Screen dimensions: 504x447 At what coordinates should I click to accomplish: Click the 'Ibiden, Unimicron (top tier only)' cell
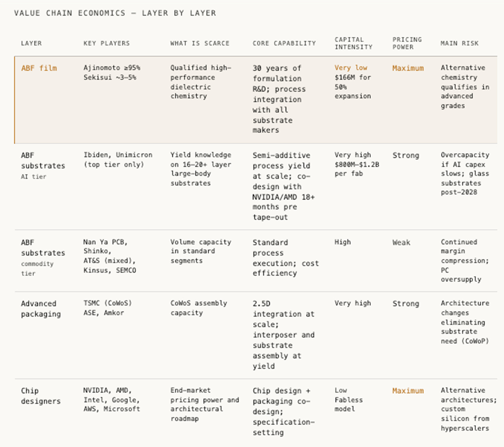[x=118, y=160]
